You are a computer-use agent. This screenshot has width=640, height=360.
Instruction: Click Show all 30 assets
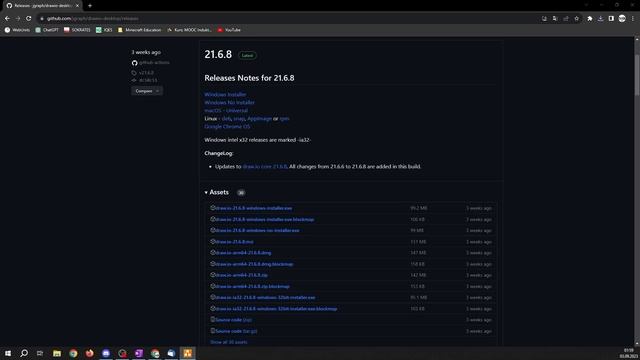tap(229, 342)
